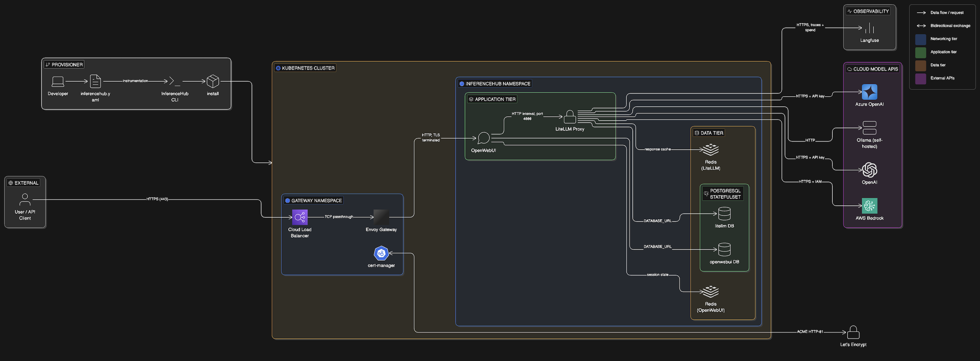Click the Ollama self-hosted server icon
The height and width of the screenshot is (361, 980).
pos(869,128)
